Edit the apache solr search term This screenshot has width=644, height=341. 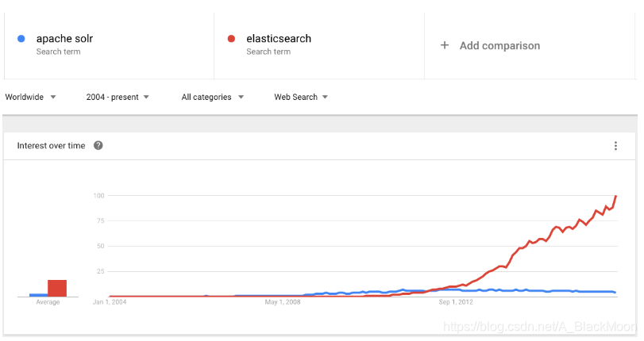point(64,39)
